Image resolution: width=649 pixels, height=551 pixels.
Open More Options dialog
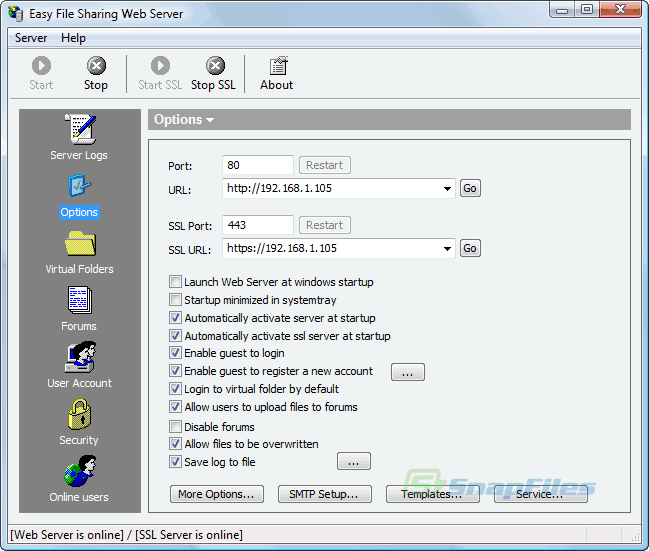[x=216, y=494]
